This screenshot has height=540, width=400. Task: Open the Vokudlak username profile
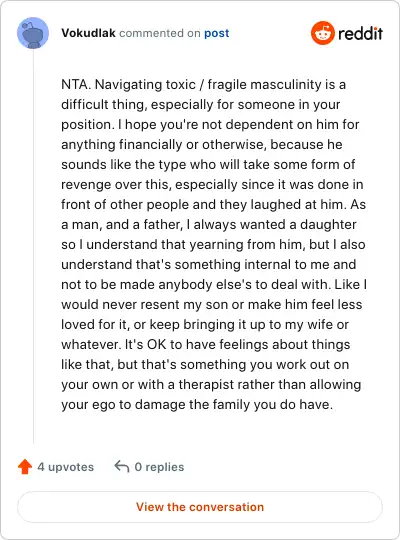coord(89,33)
